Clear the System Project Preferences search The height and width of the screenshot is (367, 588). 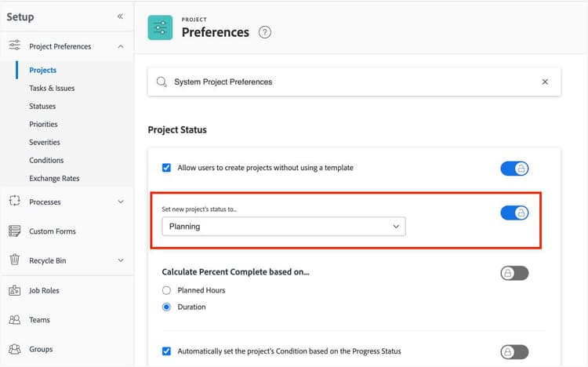pos(545,82)
